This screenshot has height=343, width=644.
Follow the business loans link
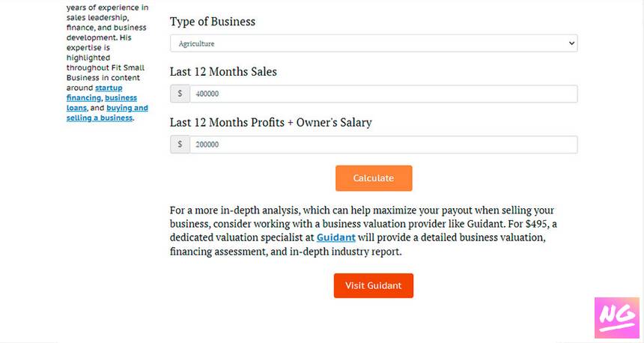[x=102, y=103]
